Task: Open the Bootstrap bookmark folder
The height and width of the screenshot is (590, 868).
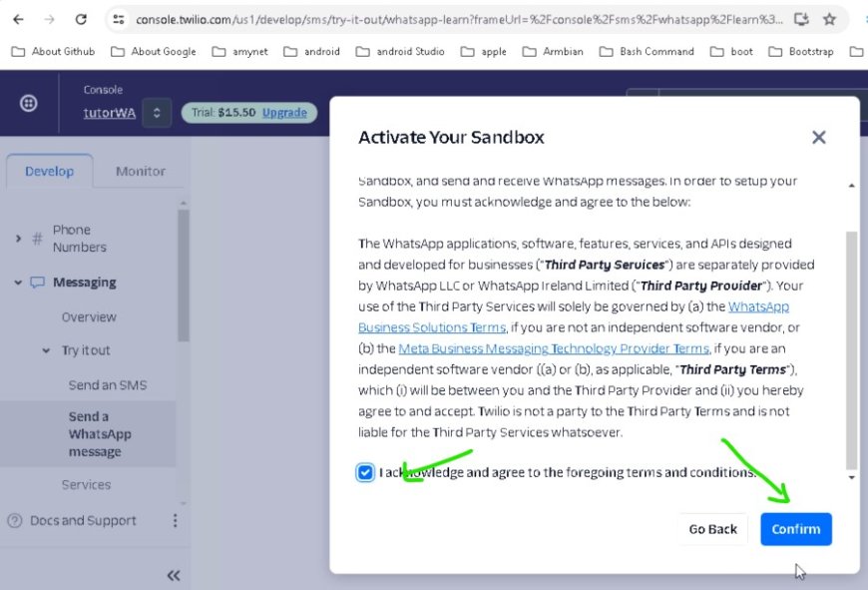Action: coord(801,52)
